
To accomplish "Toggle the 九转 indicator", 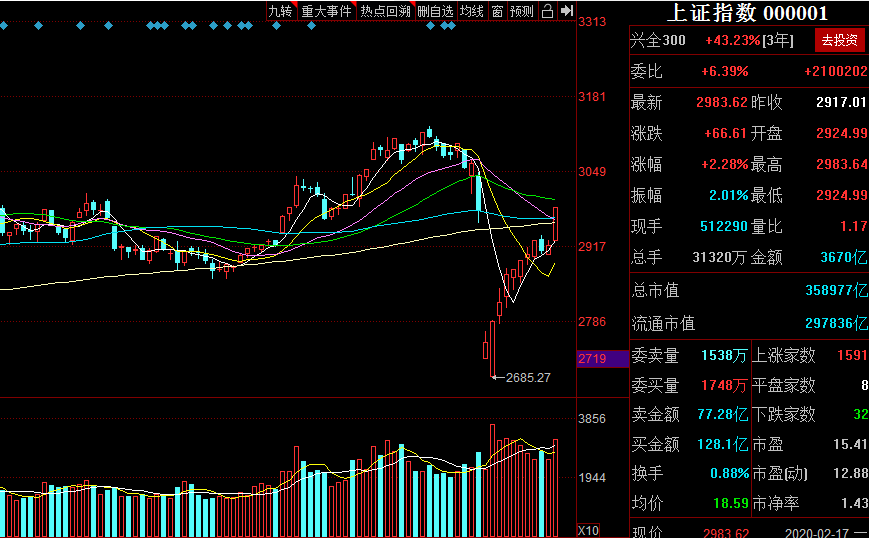I will coord(281,11).
